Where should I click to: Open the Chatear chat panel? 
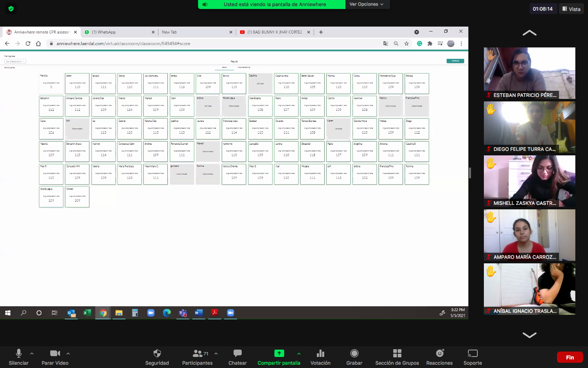click(237, 354)
